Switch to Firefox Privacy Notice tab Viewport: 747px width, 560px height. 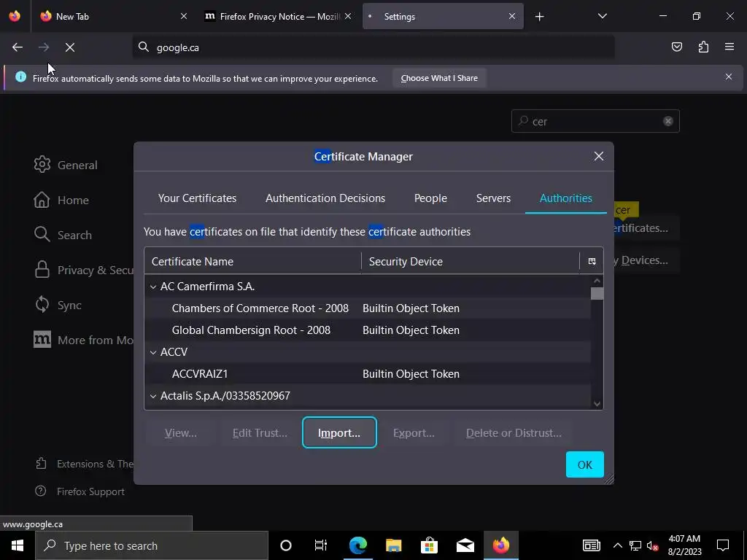pyautogui.click(x=279, y=16)
